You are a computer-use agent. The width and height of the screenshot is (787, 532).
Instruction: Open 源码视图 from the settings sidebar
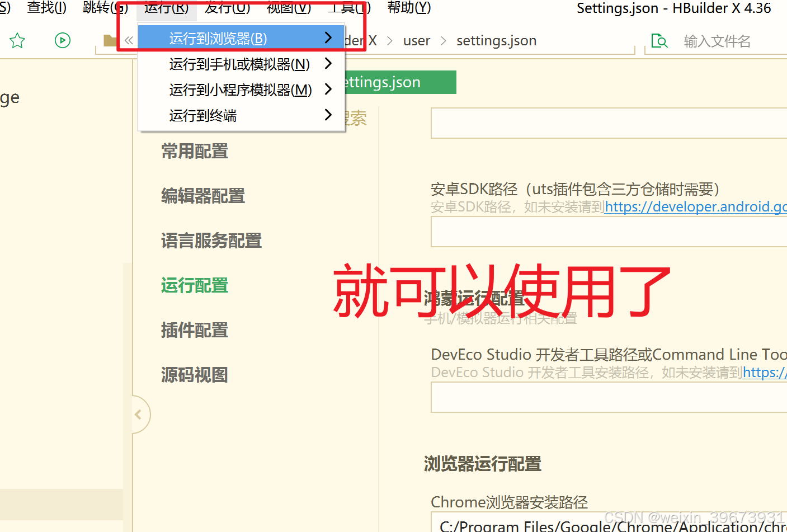coord(194,375)
